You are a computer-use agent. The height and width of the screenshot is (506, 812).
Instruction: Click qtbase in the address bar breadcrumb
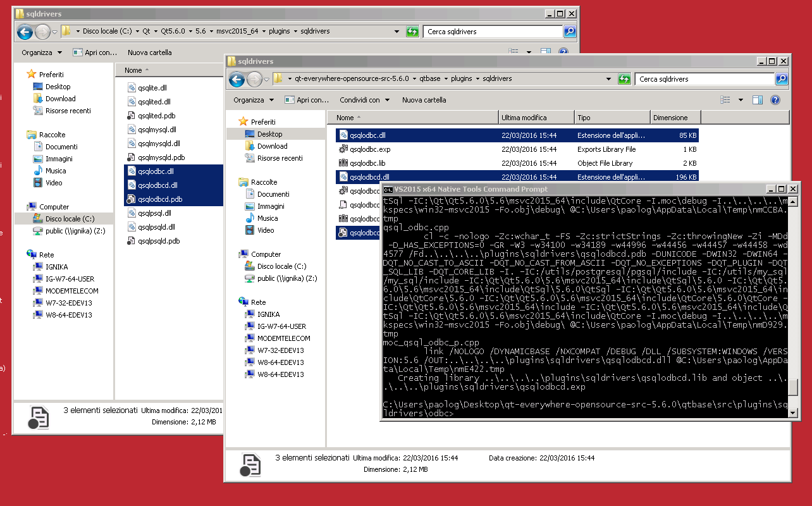point(430,79)
